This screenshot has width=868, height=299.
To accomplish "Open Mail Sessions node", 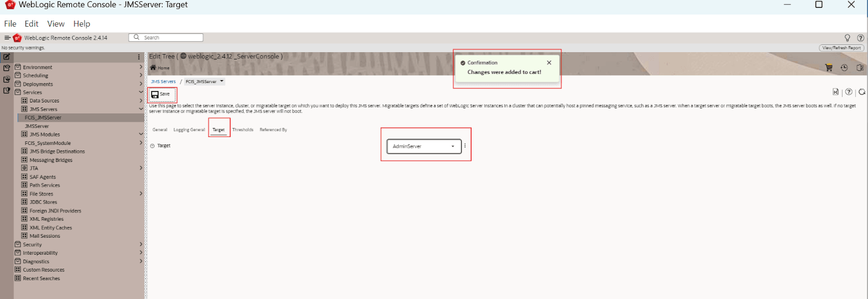I will pyautogui.click(x=45, y=236).
